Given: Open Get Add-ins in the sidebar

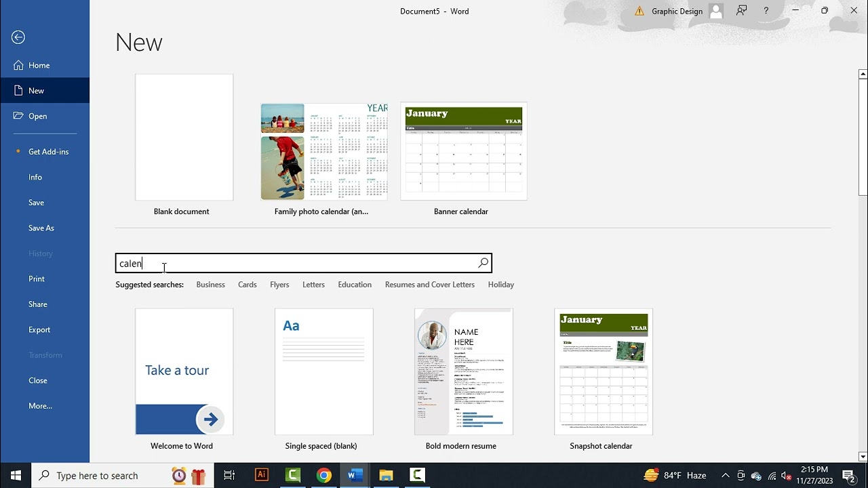Looking at the screenshot, I should [45, 152].
